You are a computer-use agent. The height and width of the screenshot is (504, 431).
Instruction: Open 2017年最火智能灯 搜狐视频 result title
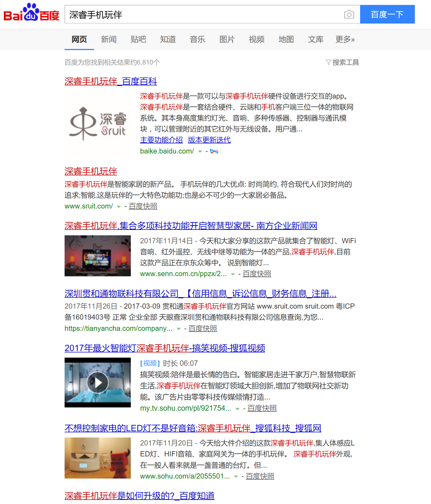pos(165,348)
